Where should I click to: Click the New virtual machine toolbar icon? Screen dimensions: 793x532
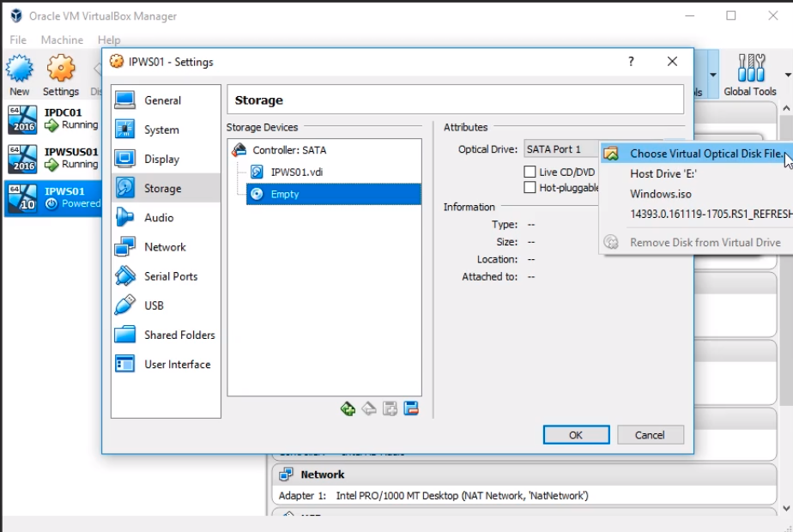[19, 75]
